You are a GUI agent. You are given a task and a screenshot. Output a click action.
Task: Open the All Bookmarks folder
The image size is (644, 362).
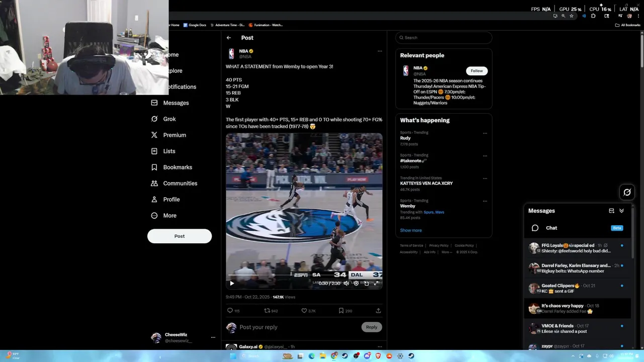point(628,25)
